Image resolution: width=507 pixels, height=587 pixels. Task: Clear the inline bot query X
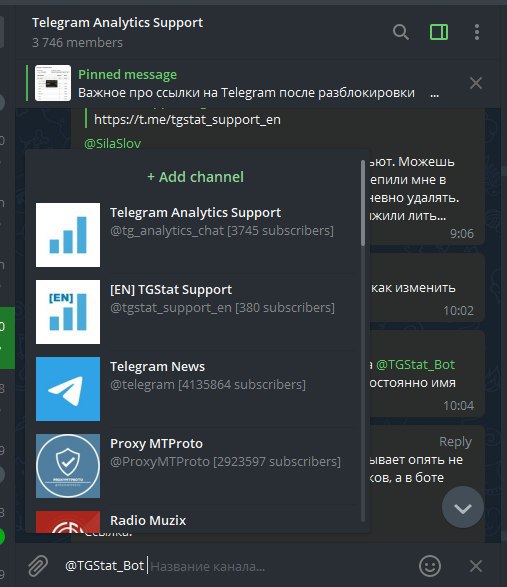(476, 566)
